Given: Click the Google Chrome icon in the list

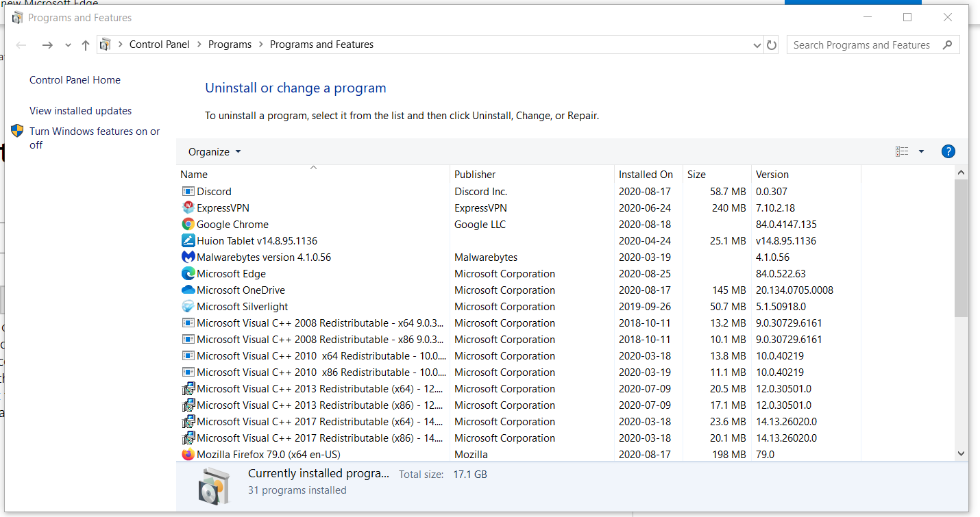Looking at the screenshot, I should (188, 225).
